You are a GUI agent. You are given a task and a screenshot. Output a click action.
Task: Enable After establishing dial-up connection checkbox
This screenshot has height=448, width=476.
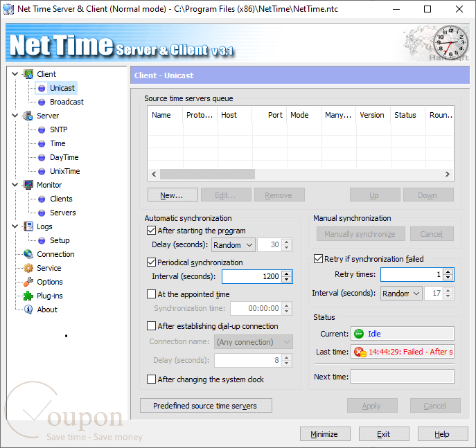[151, 325]
